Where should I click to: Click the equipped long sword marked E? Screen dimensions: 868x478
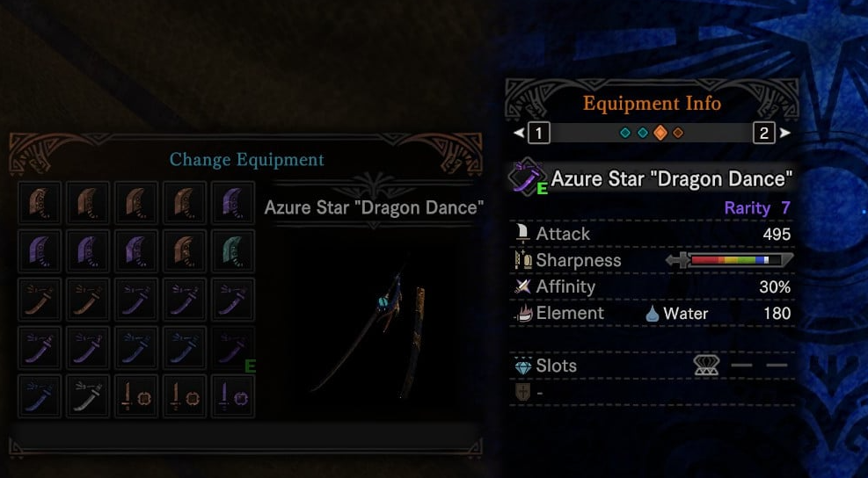(x=232, y=348)
